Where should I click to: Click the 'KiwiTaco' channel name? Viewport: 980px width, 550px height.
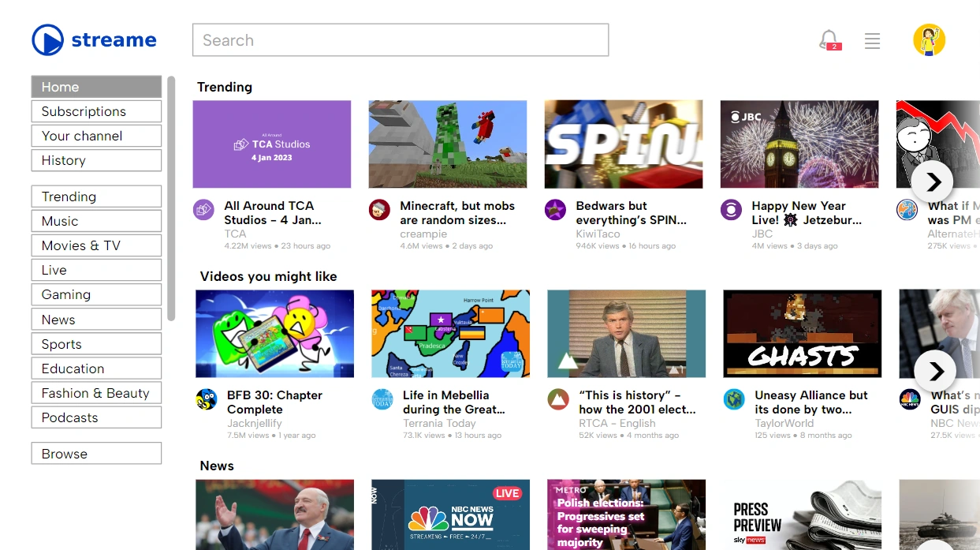tap(598, 234)
